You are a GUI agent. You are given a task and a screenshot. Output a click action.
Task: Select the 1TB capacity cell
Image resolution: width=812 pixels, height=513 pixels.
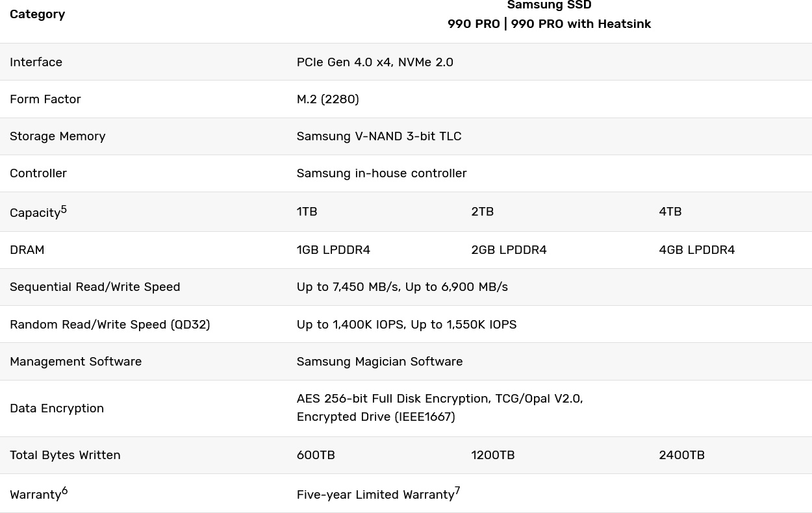tap(307, 212)
